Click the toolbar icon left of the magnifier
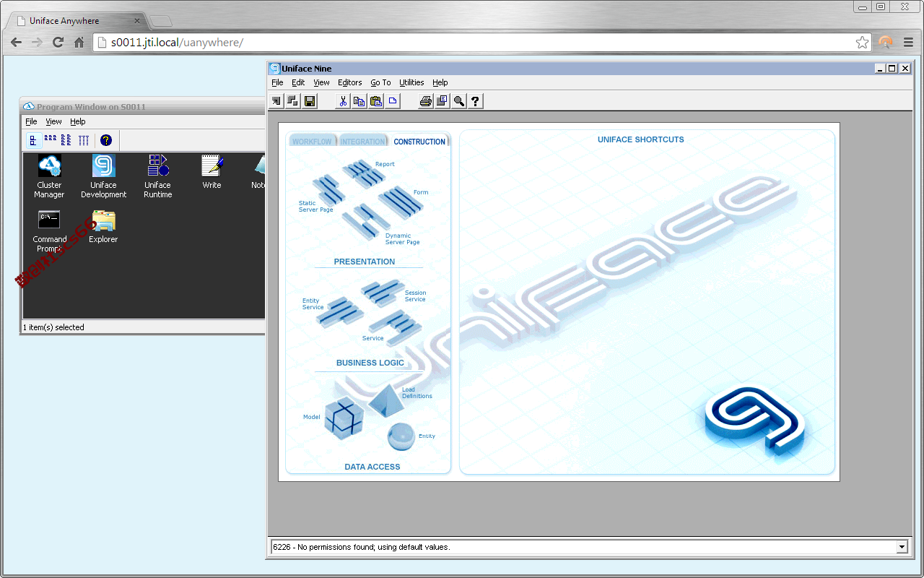 point(443,101)
